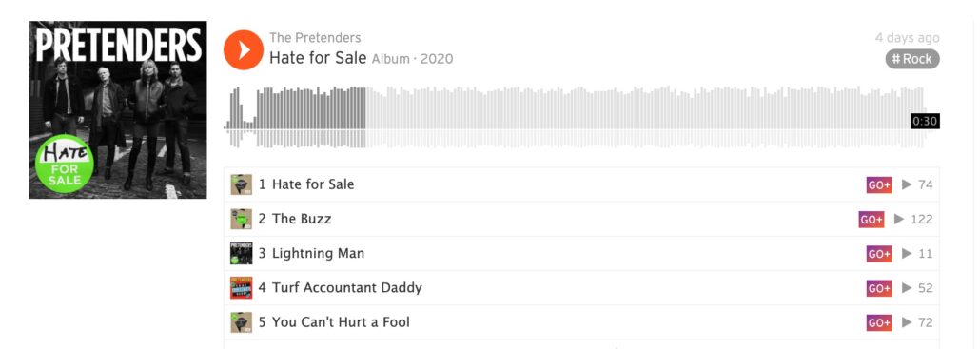This screenshot has width=980, height=349.
Task: Play the Hate for Sale album
Action: click(244, 50)
